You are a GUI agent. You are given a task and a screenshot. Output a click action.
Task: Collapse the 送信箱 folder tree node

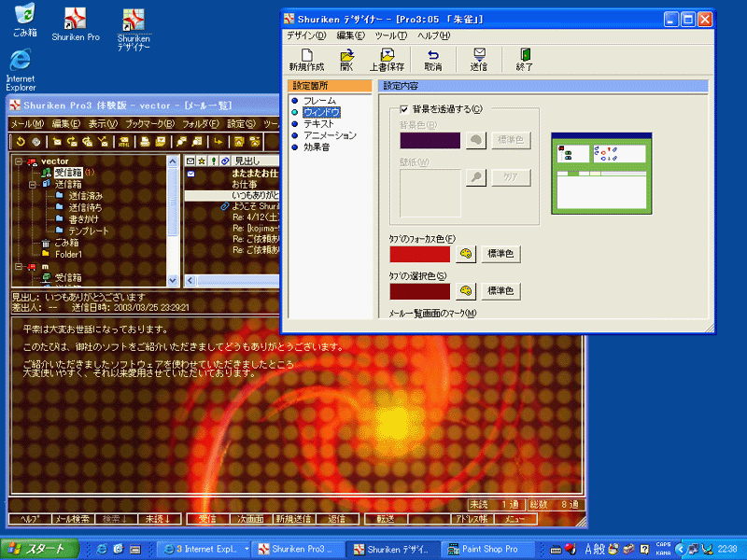(x=33, y=184)
